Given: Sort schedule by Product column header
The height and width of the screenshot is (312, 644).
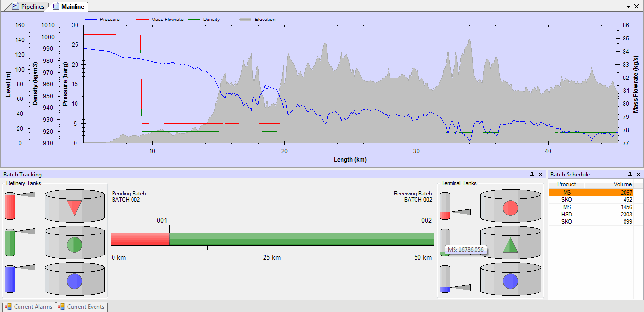Looking at the screenshot, I should [567, 184].
